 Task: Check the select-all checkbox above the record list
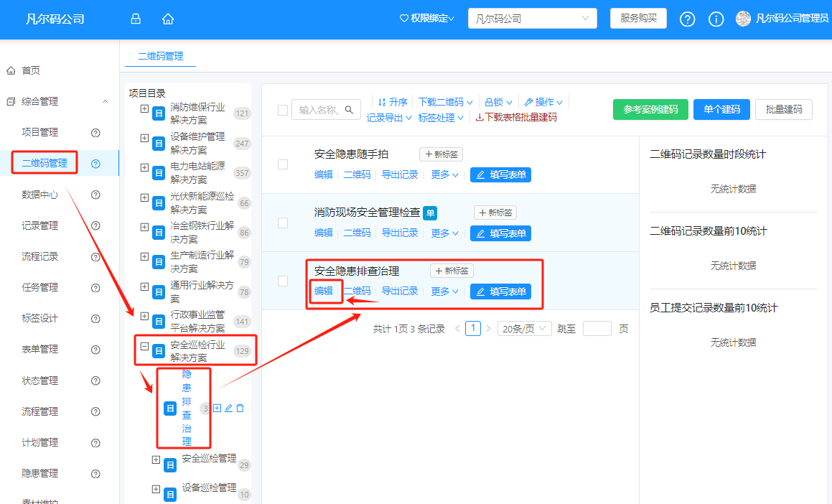click(282, 110)
